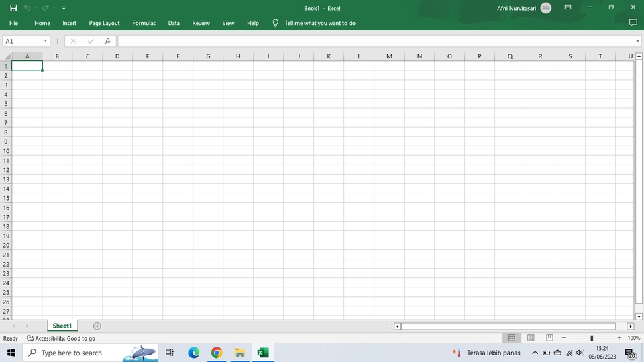Click the Name Box showing A1
The width and height of the screenshot is (644, 362).
[23, 41]
